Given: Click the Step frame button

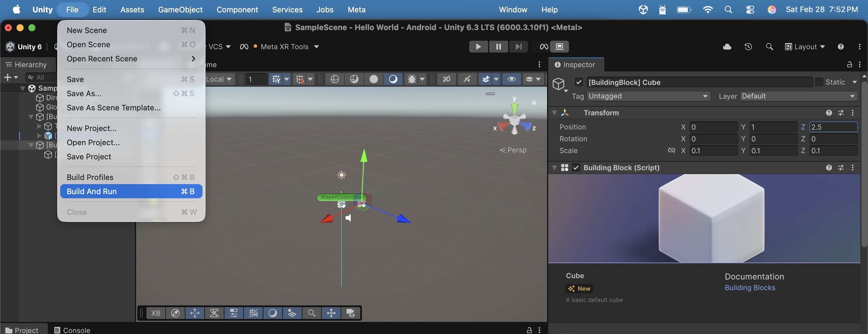Looking at the screenshot, I should (518, 46).
